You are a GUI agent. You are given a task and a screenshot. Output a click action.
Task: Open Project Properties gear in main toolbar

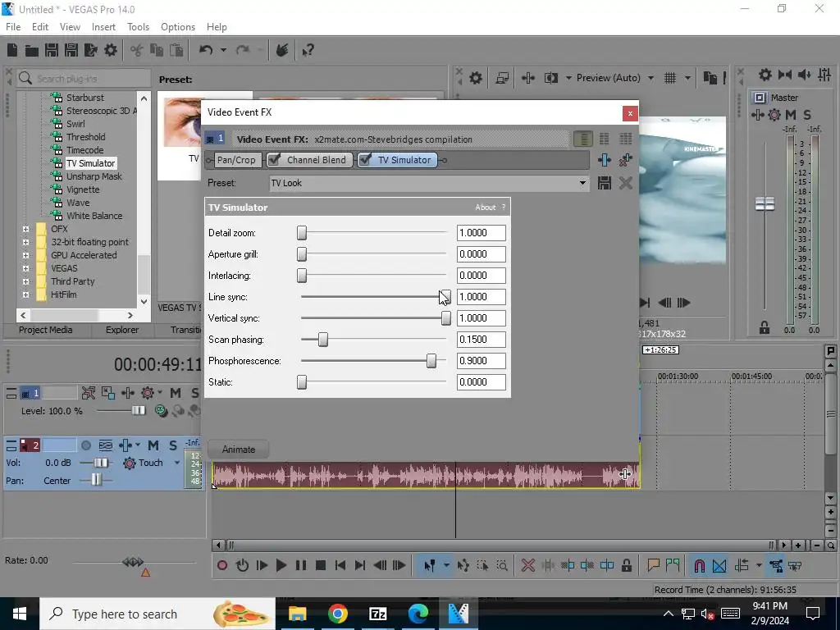coord(111,50)
